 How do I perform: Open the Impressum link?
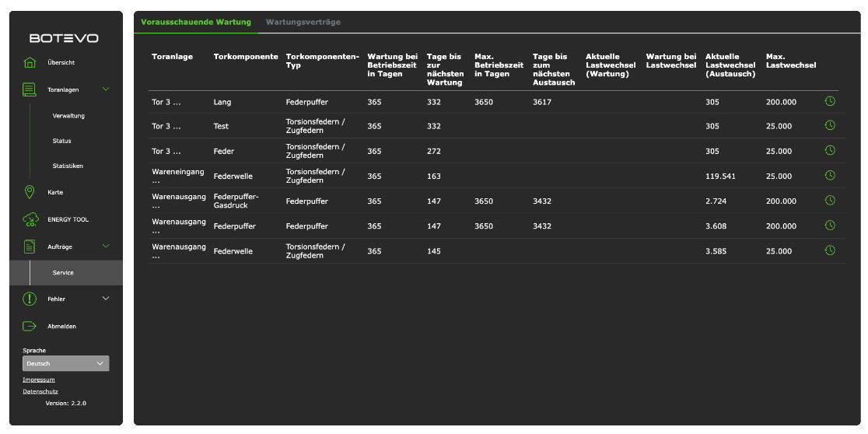pos(39,380)
